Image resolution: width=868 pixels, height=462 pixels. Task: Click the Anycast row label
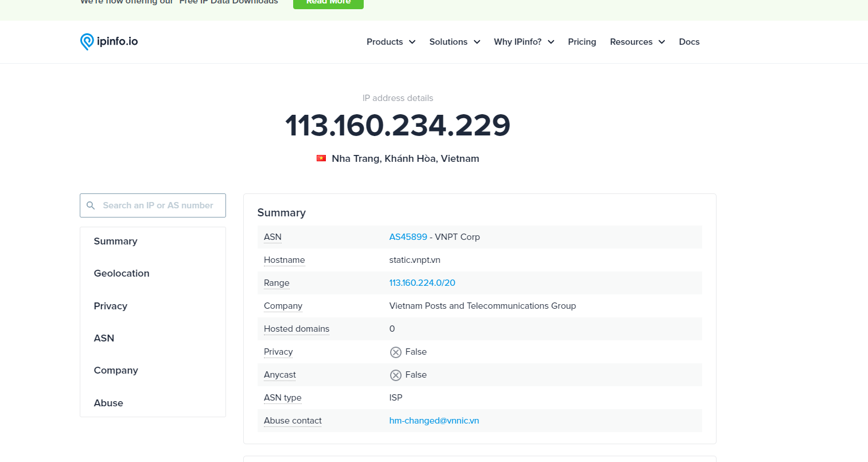click(280, 375)
